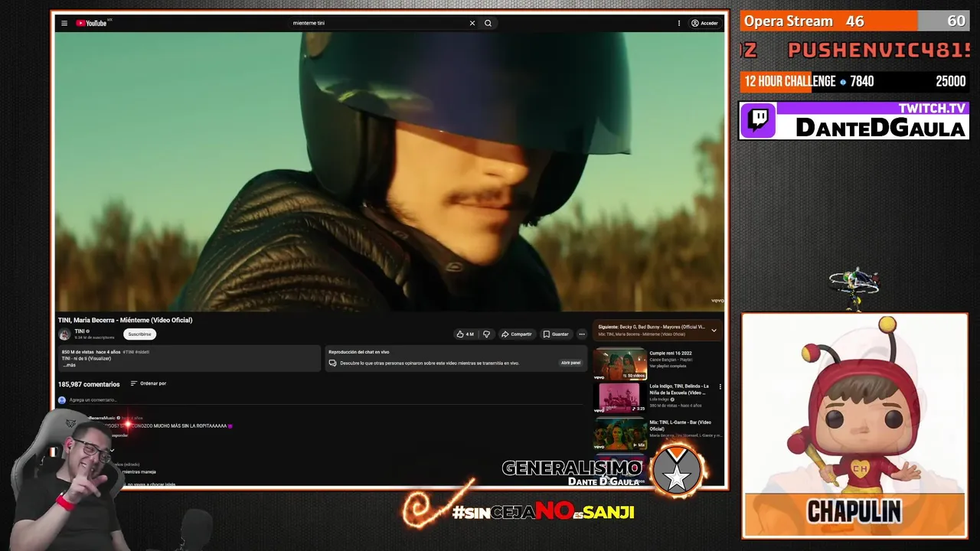The image size is (980, 551).
Task: Expand the Siguiente queue chevron
Action: (714, 331)
